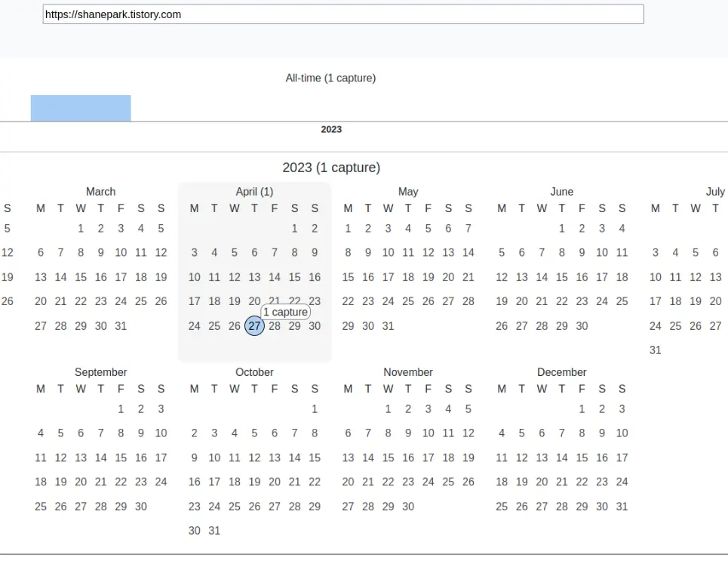Viewport: 728px width, 570px height.
Task: Select day 31 in March
Action: click(121, 326)
